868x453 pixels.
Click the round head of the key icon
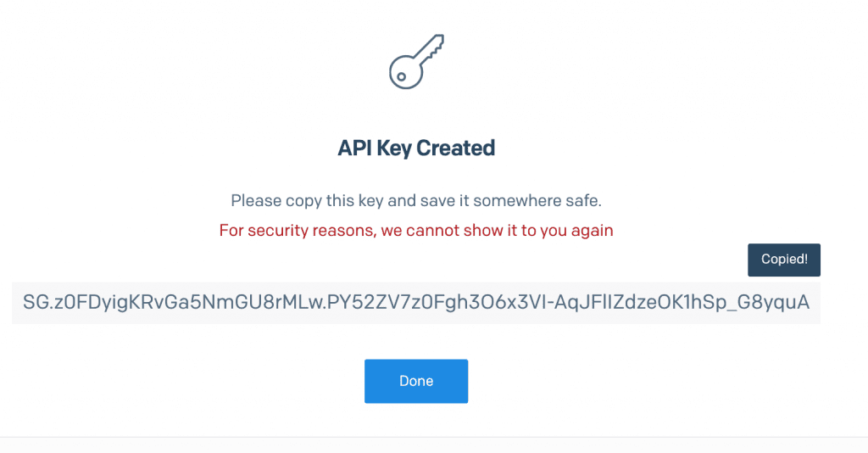[x=403, y=74]
